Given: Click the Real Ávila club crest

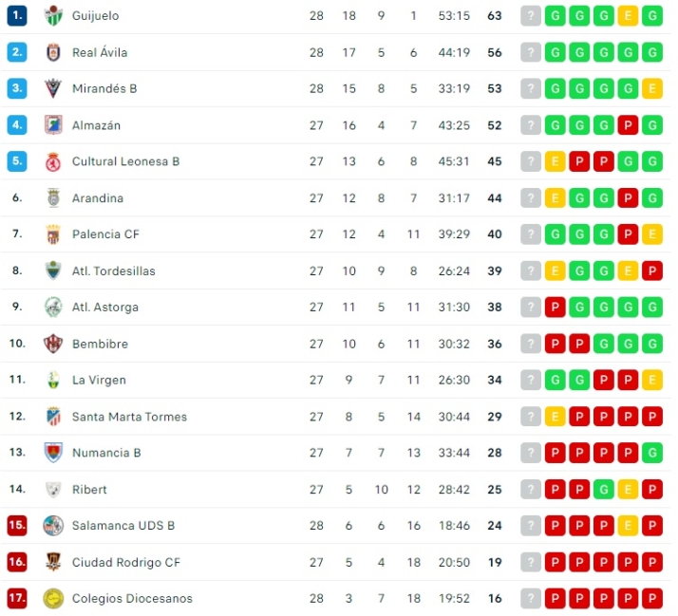Looking at the screenshot, I should click(x=53, y=52).
